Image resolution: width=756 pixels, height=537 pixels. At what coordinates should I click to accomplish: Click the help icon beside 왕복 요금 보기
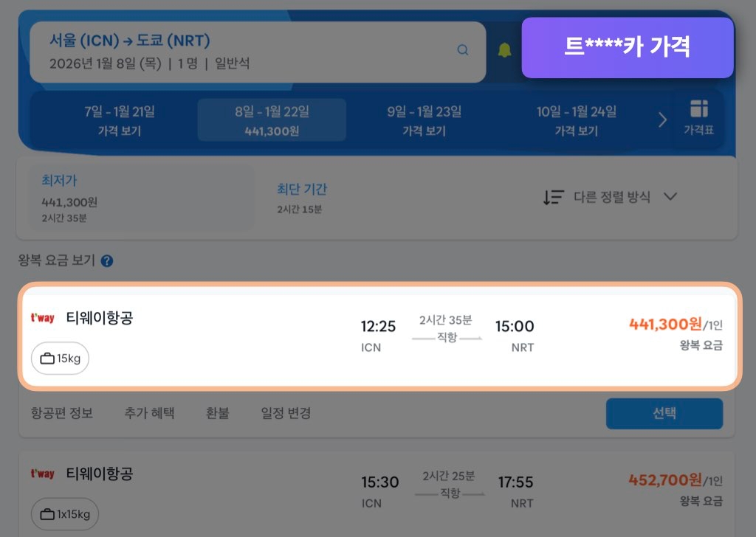(x=106, y=260)
